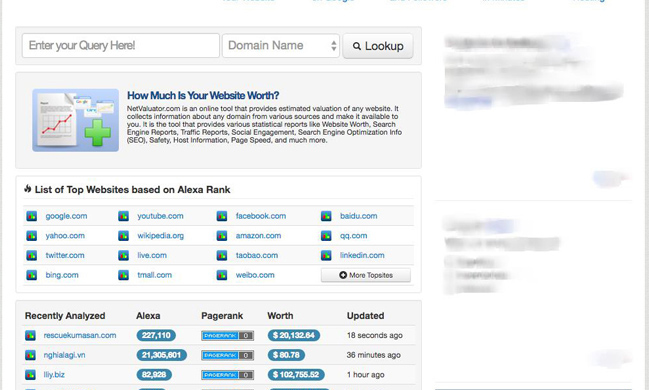Image resolution: width=649 pixels, height=390 pixels.
Task: Click the chart icon next to weibo.com
Action: click(x=222, y=275)
